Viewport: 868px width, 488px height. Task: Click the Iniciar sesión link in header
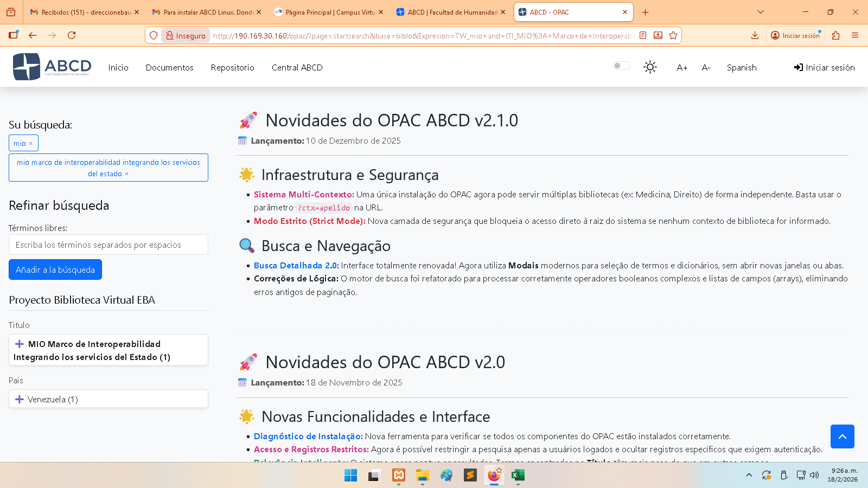click(x=824, y=68)
